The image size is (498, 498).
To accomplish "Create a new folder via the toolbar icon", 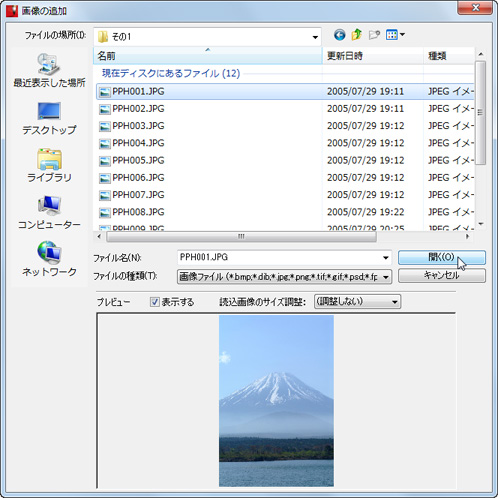I will (374, 35).
